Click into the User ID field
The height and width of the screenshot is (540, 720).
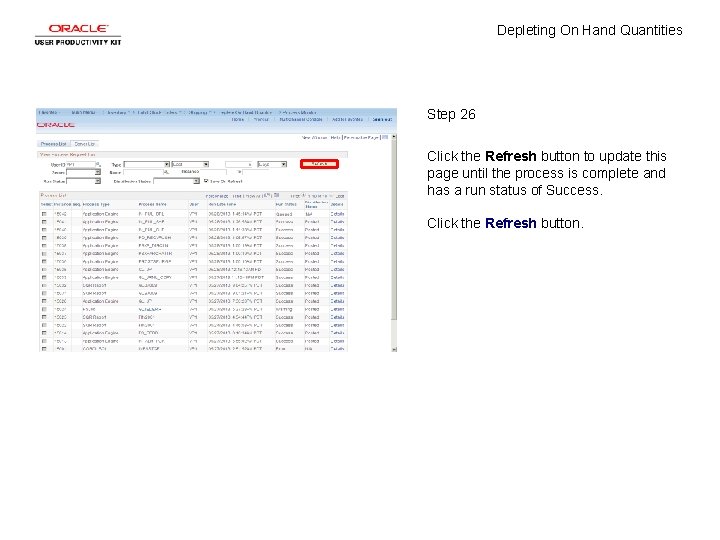click(x=80, y=164)
